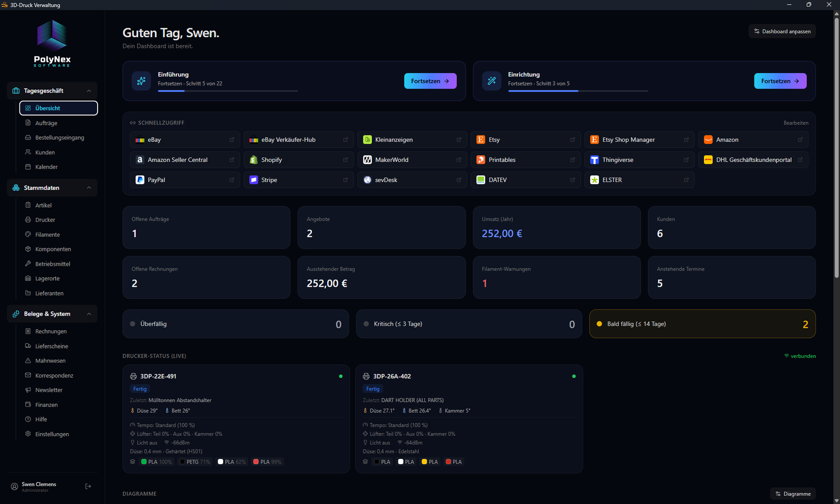Viewport: 840px width, 504px height.
Task: Open Finanzen in the sidebar
Action: pos(59,405)
